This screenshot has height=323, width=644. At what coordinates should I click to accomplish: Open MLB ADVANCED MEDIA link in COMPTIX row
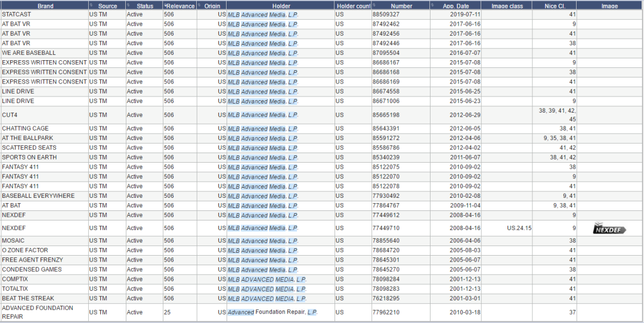tap(267, 279)
